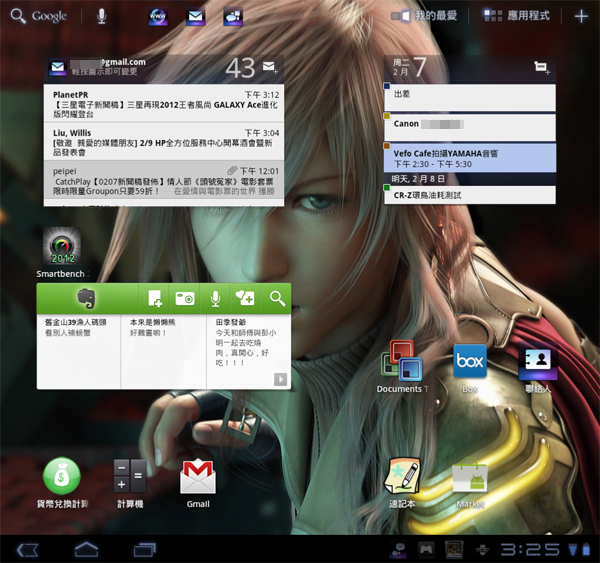Open the calendar date header showing 7
600x563 pixels.
point(409,67)
